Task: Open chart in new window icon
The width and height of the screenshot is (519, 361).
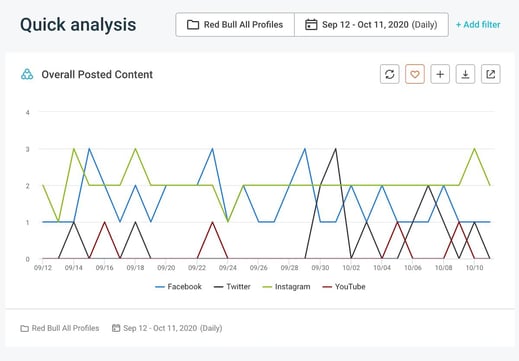Action: (491, 74)
